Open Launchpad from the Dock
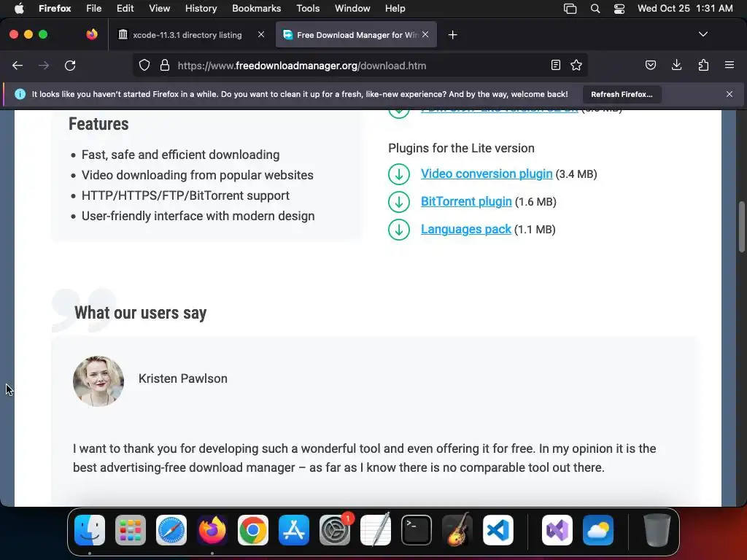 131,530
